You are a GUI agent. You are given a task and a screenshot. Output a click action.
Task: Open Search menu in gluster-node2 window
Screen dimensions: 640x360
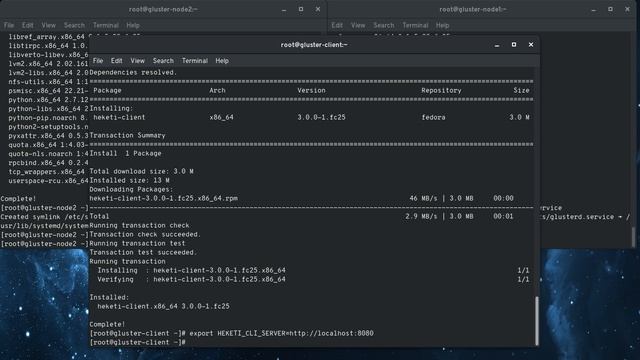[x=74, y=25]
